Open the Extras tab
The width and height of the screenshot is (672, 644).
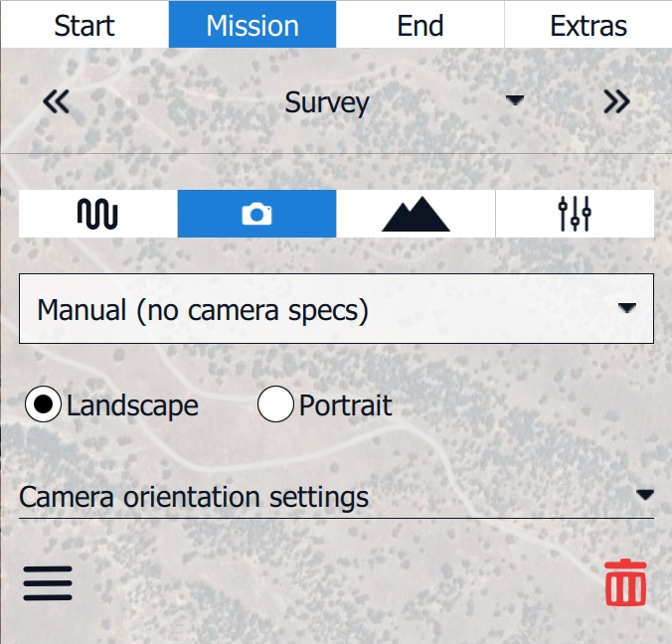point(588,25)
